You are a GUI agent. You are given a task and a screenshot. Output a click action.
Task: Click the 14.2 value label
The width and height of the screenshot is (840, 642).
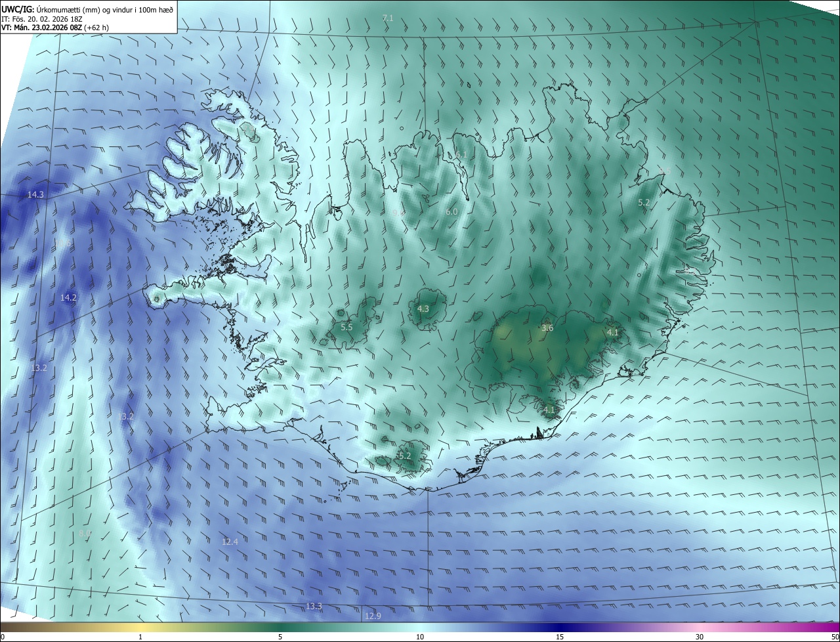(x=68, y=297)
